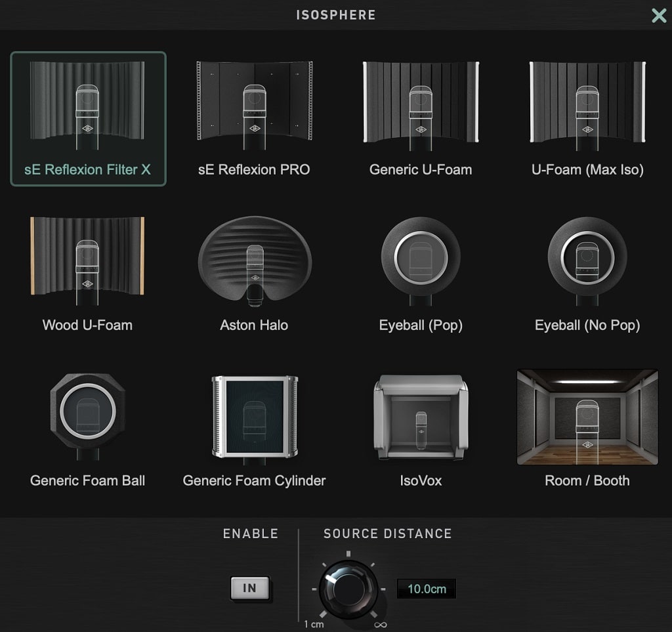
Task: Pick the Eyeball (Pop) filter image
Action: [421, 261]
